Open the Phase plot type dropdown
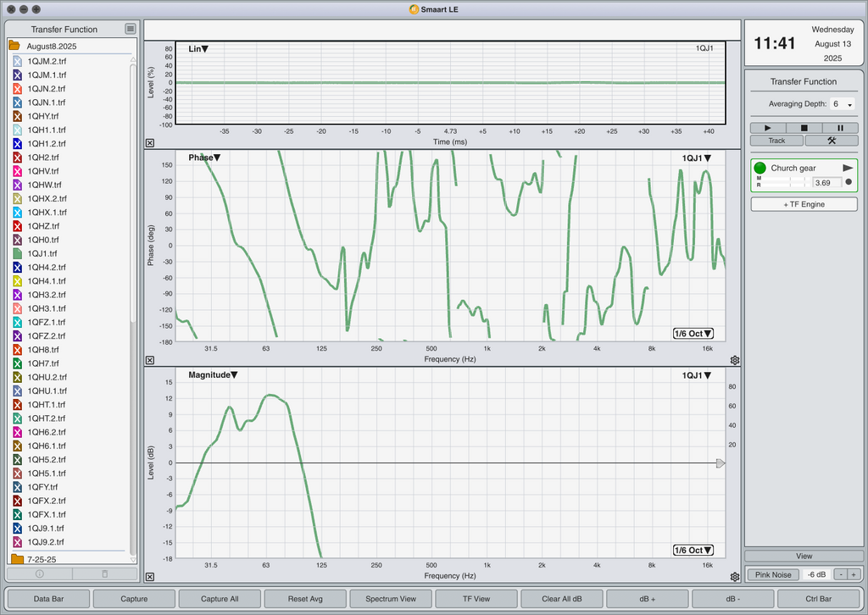The height and width of the screenshot is (615, 868). [204, 158]
